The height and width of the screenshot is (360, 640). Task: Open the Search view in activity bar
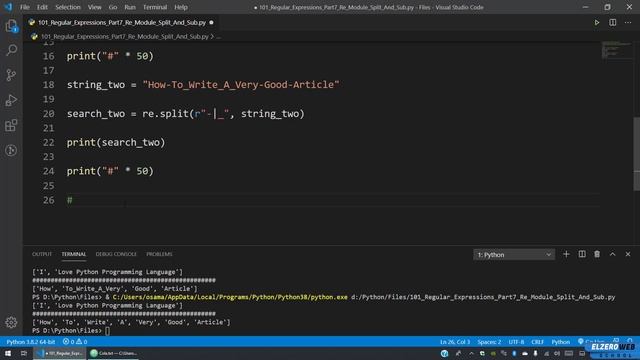click(11, 50)
